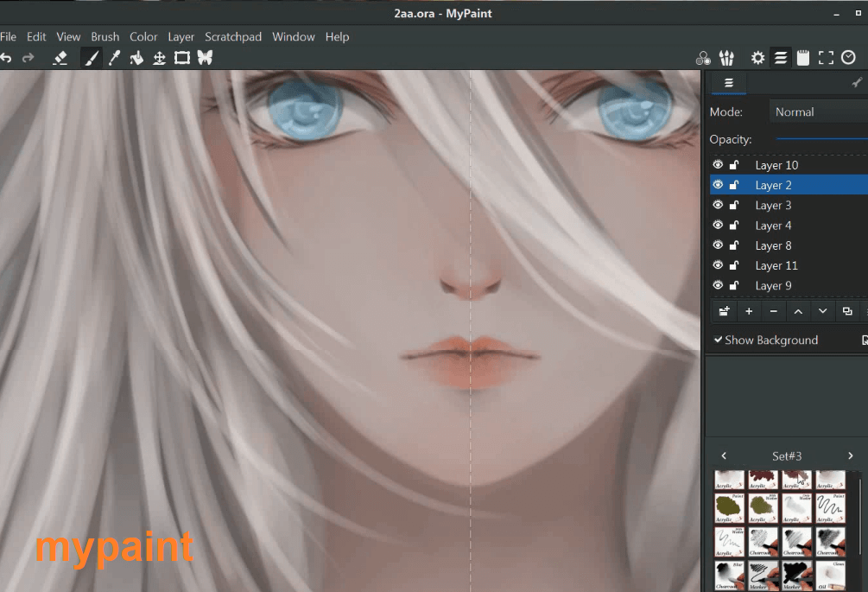Adjust the layer Opacity slider
The image size is (868, 592).
point(822,139)
